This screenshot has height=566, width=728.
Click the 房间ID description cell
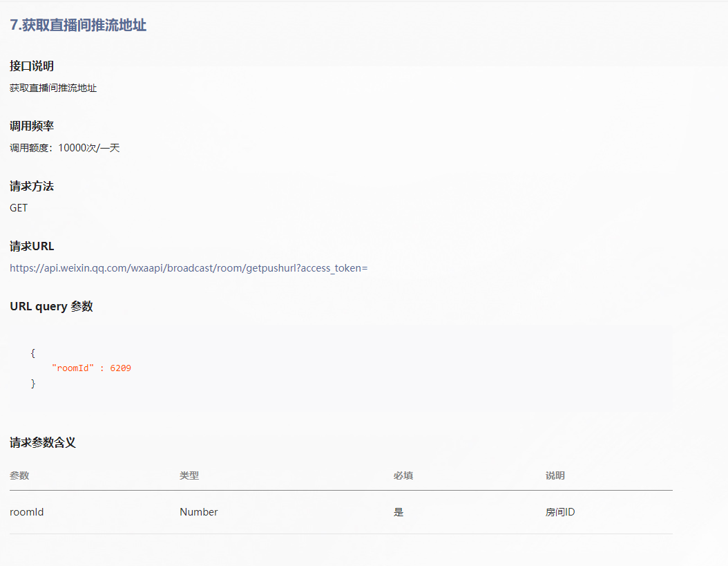tap(560, 512)
